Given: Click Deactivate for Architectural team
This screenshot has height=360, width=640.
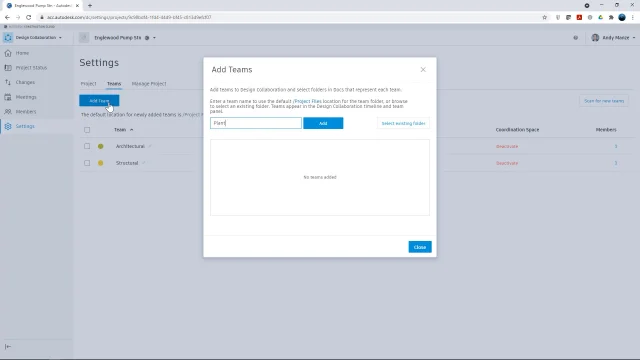Looking at the screenshot, I should click(x=507, y=146).
